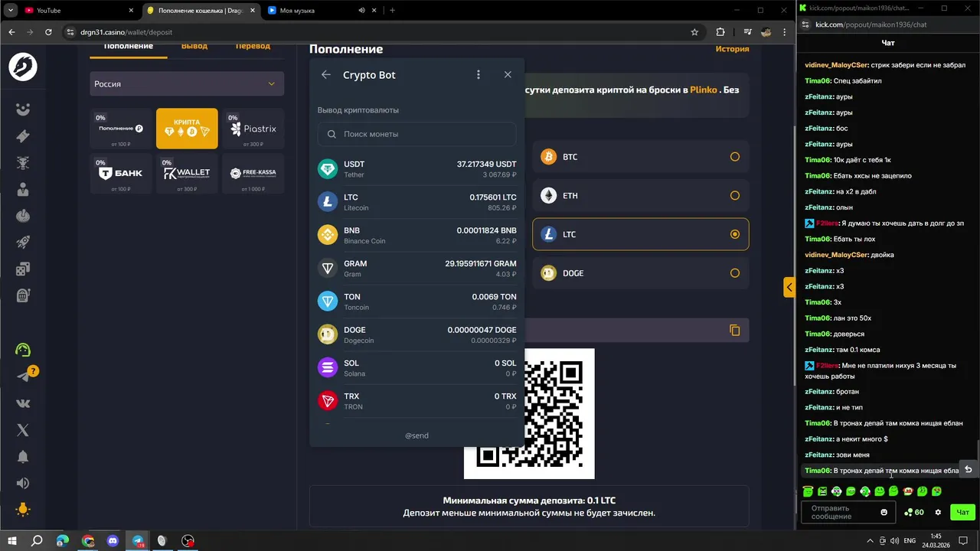Go back in the Crypto Bot panel
The image size is (980, 551).
[326, 75]
